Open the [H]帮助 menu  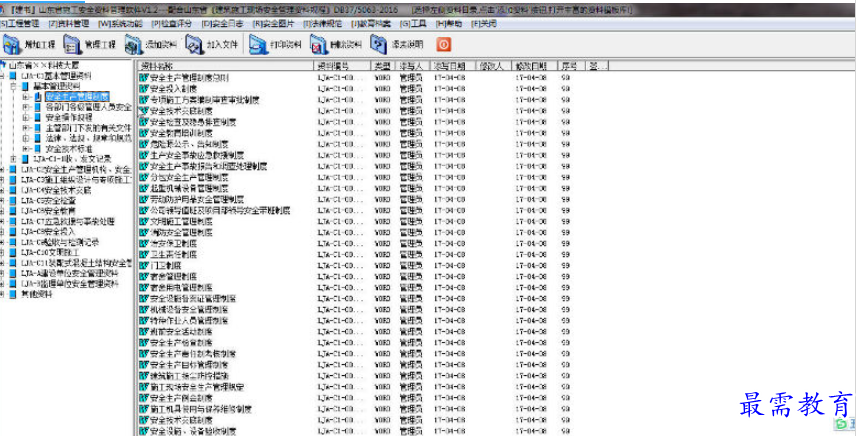(449, 24)
